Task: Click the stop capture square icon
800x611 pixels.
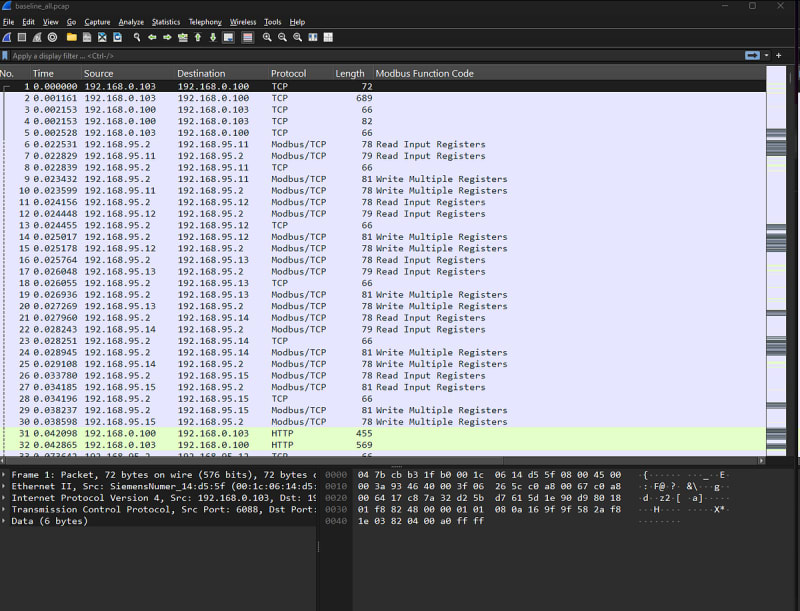Action: click(22, 37)
